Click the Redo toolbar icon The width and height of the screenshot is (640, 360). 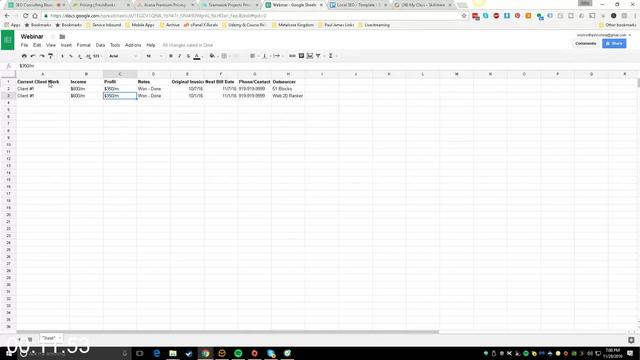click(x=42, y=56)
